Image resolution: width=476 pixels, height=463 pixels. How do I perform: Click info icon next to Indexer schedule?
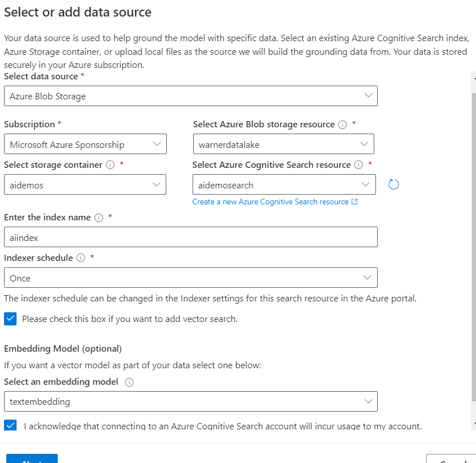pos(81,258)
